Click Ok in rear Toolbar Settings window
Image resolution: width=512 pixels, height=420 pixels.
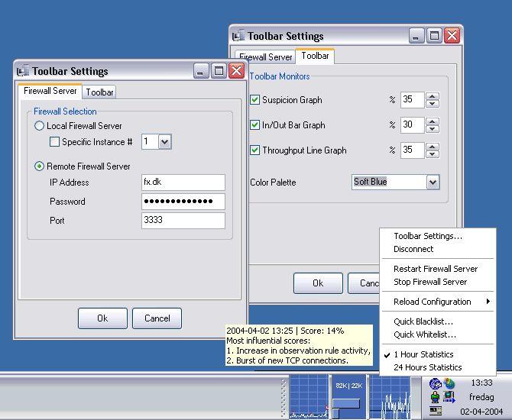[x=318, y=283]
